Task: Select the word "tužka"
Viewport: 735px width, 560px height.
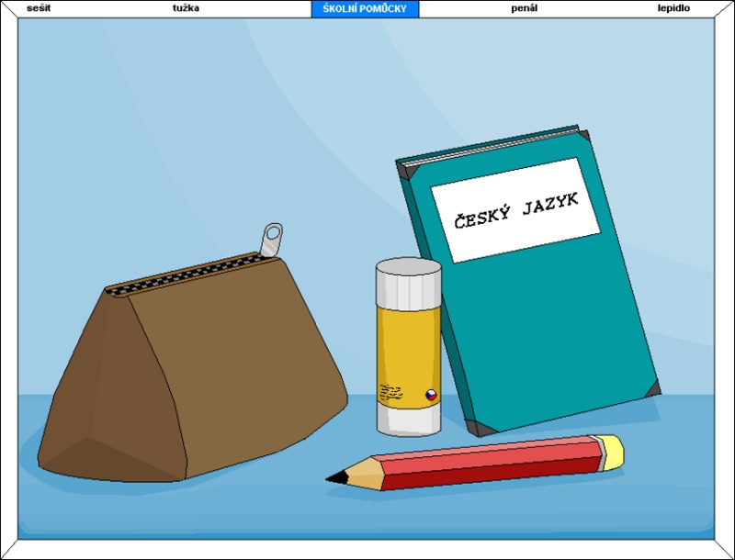Action: [186, 8]
